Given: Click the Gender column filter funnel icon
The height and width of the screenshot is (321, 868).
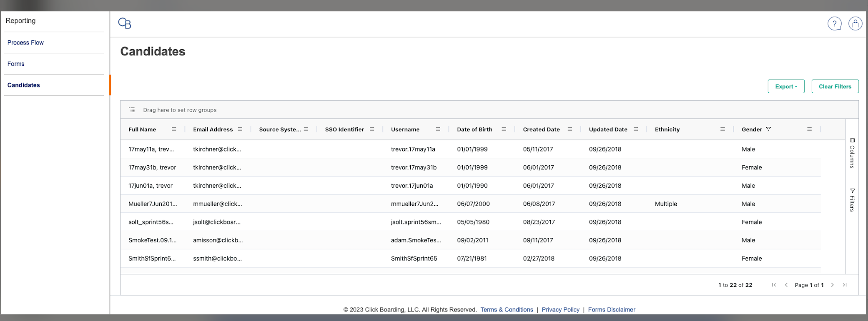Looking at the screenshot, I should pyautogui.click(x=768, y=129).
